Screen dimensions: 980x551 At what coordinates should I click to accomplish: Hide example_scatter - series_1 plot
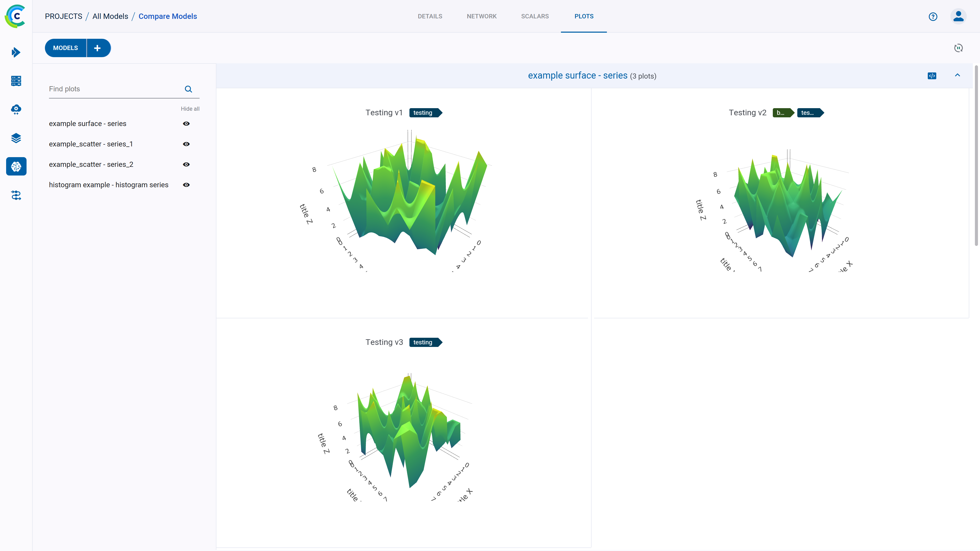pyautogui.click(x=187, y=144)
